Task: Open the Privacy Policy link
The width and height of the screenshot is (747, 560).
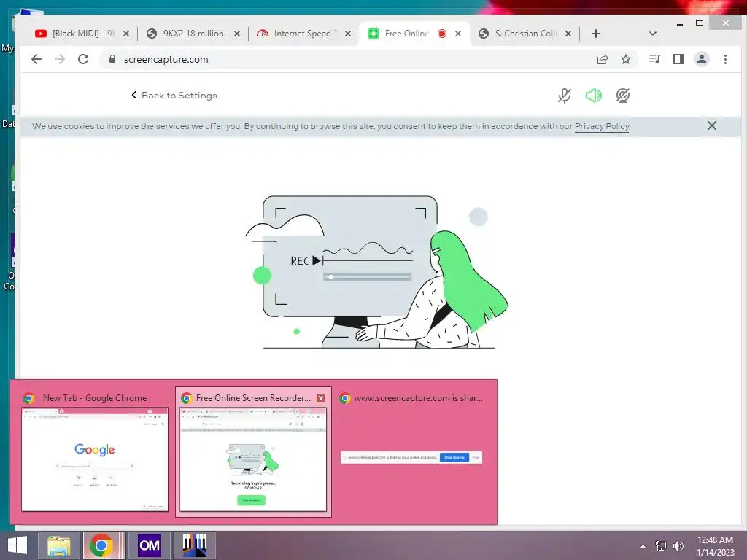Action: [x=602, y=126]
